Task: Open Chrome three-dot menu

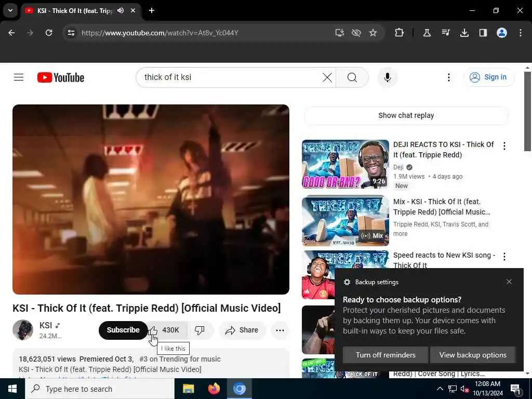Action: pos(520,33)
